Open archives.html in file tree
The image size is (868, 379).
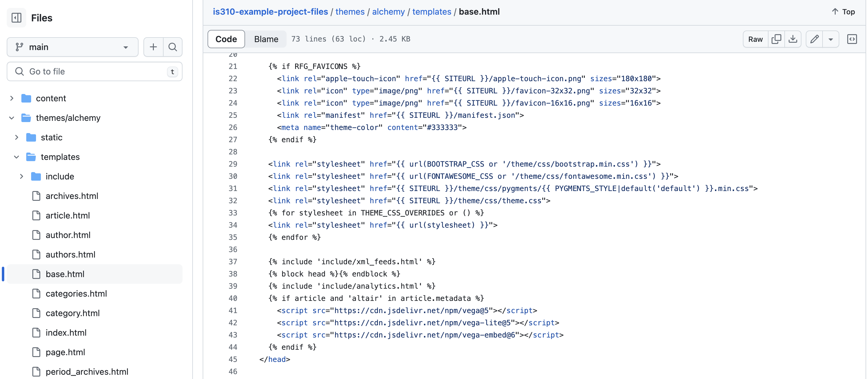click(x=72, y=196)
